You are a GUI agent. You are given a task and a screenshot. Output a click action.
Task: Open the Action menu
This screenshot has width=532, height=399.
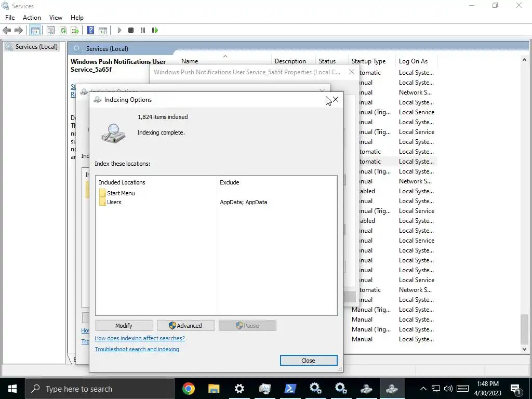tap(32, 18)
